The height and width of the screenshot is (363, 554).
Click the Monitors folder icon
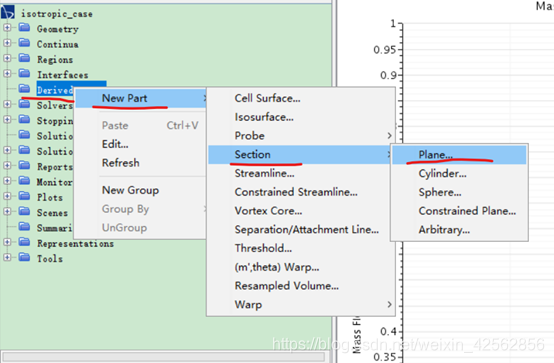click(x=24, y=180)
